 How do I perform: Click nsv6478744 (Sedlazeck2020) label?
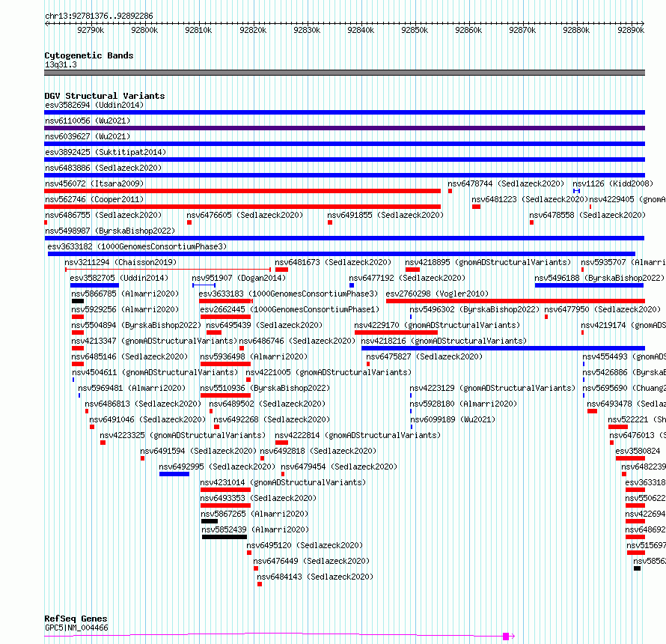(506, 183)
